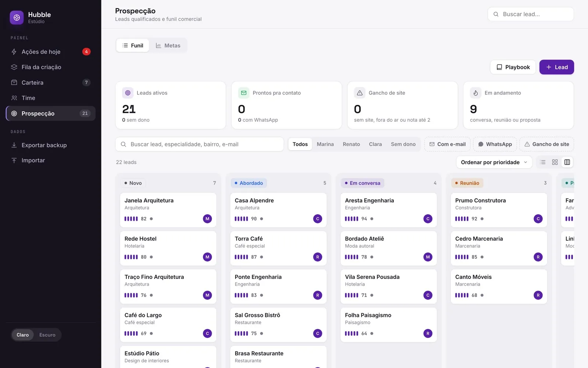Select the Claro theme
Viewport: 588px width, 368px height.
point(22,335)
